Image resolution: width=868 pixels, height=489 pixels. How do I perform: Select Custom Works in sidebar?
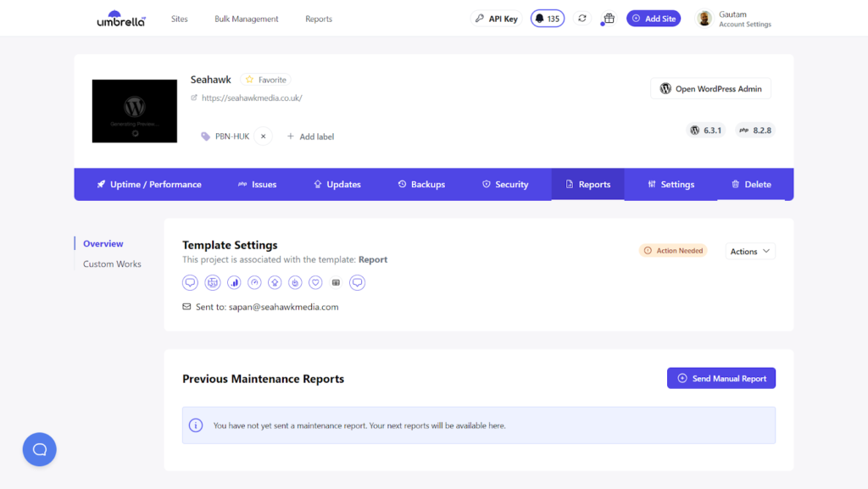click(112, 264)
